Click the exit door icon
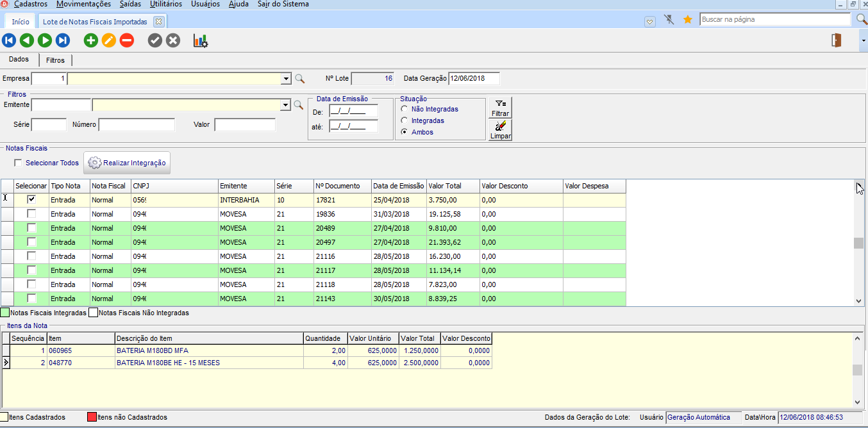Image resolution: width=868 pixels, height=428 pixels. click(x=836, y=40)
